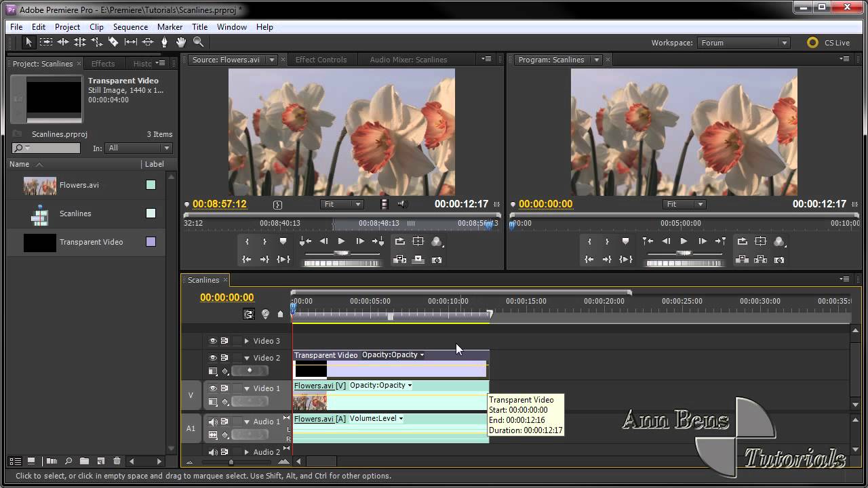Set Out point in Source monitor
This screenshot has height=488, width=868.
(264, 241)
